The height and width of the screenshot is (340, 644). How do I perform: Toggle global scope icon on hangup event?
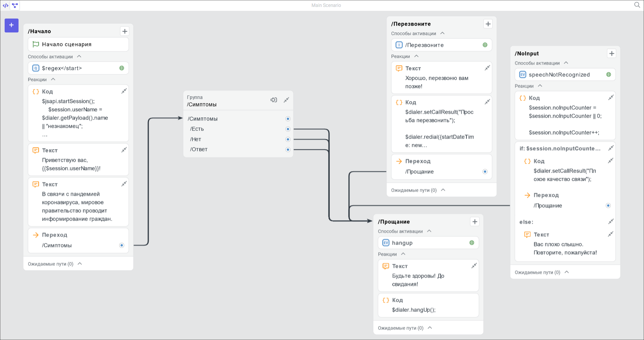click(471, 243)
